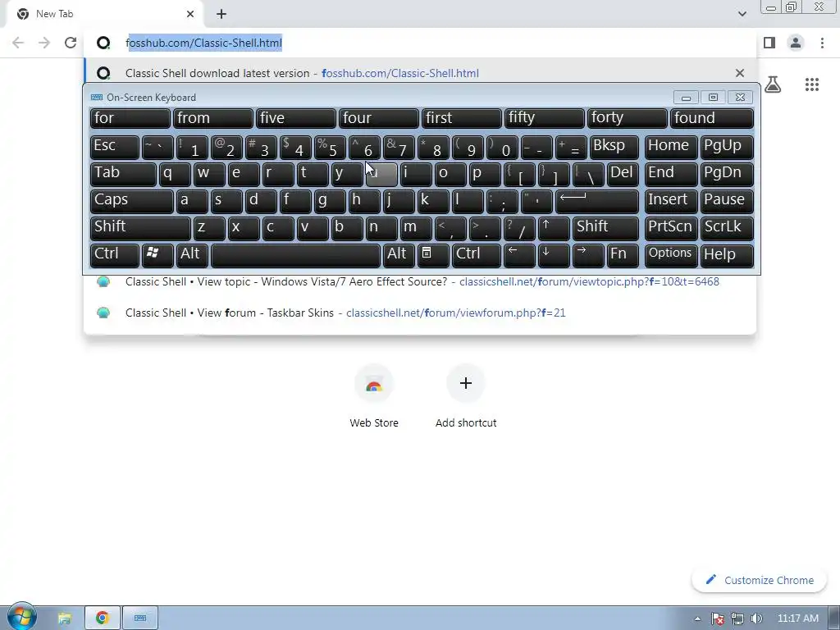The image size is (840, 630).
Task: Tap the left arrow key
Action: click(519, 255)
